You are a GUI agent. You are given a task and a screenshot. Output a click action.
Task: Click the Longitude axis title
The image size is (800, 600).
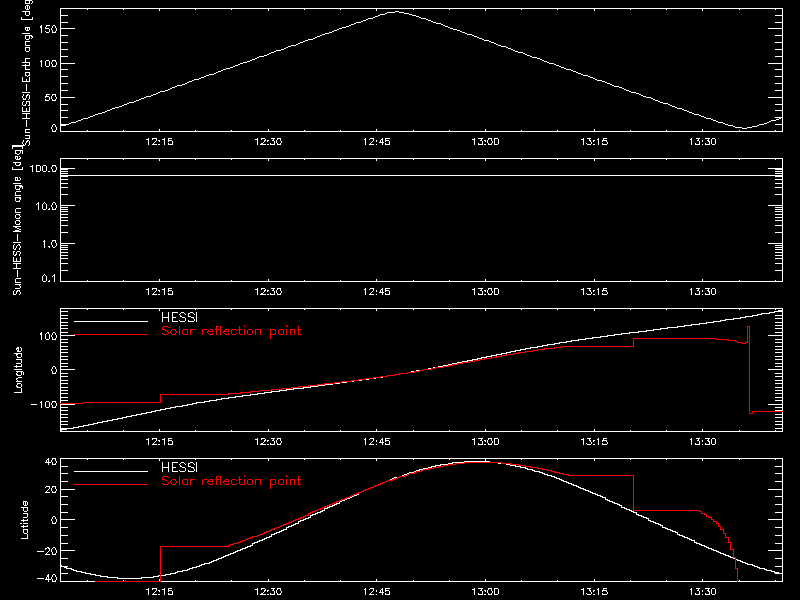(18, 370)
